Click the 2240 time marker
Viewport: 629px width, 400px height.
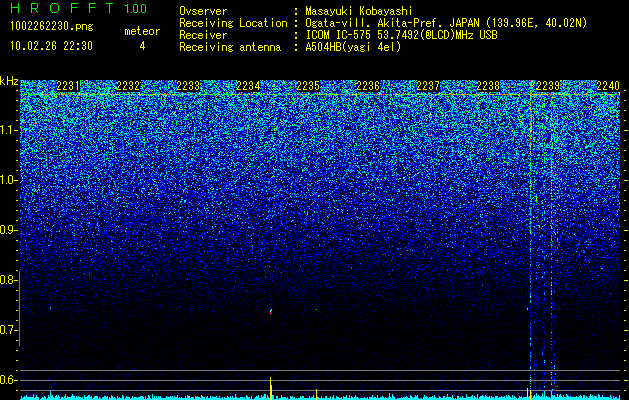click(x=608, y=86)
